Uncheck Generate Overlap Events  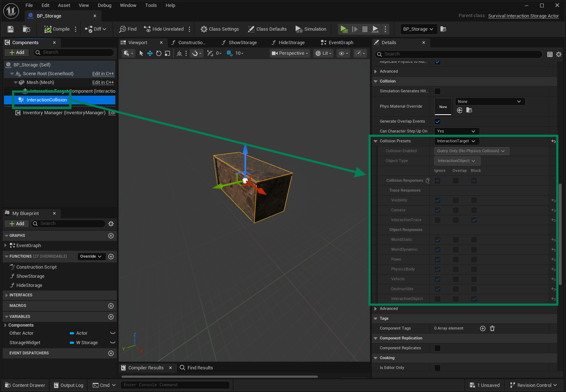(437, 121)
